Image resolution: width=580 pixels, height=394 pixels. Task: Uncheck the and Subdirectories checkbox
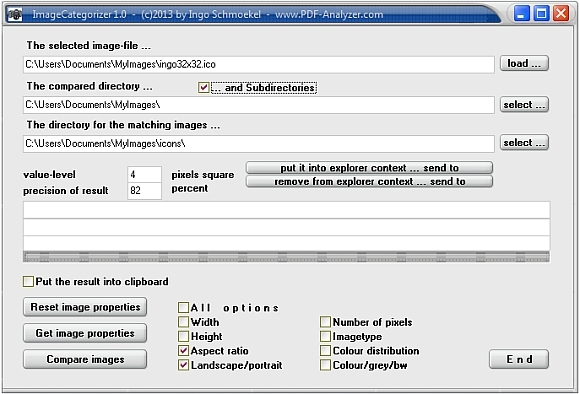203,88
